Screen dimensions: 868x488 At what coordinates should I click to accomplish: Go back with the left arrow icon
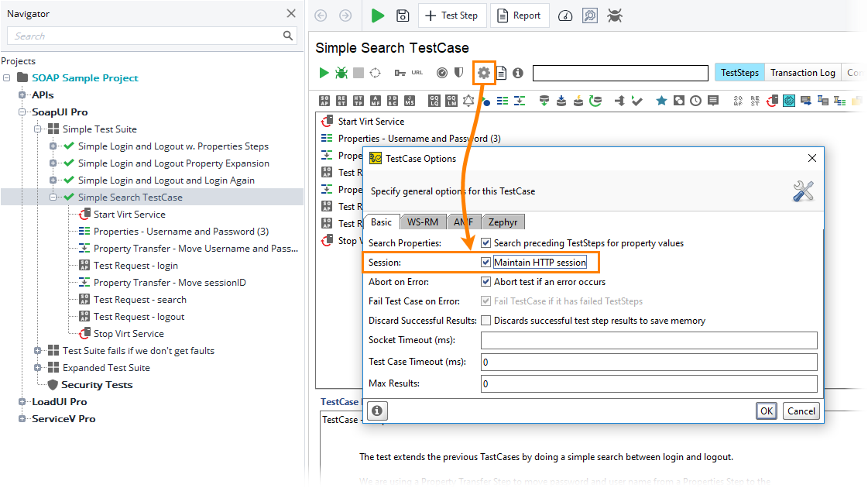[x=321, y=15]
